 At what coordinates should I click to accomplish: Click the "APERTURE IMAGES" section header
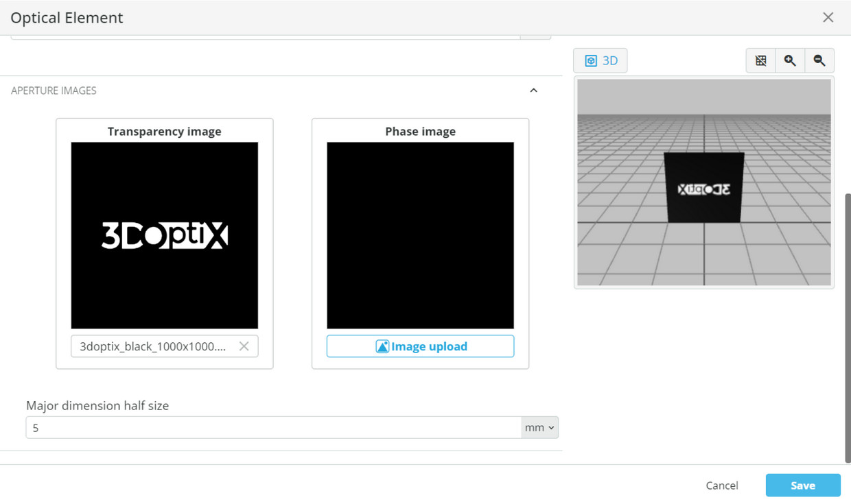tap(54, 91)
